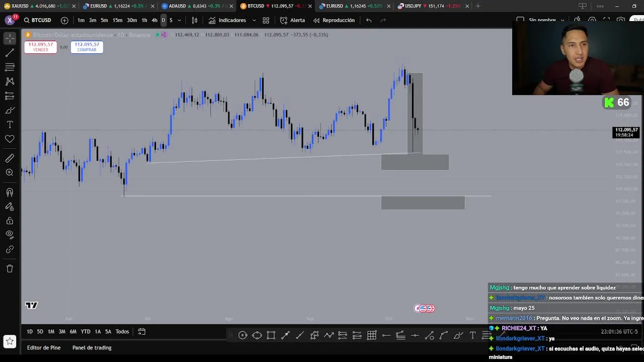Open the Editor de Pine tab
Screen dimensions: 644x362
point(44,347)
